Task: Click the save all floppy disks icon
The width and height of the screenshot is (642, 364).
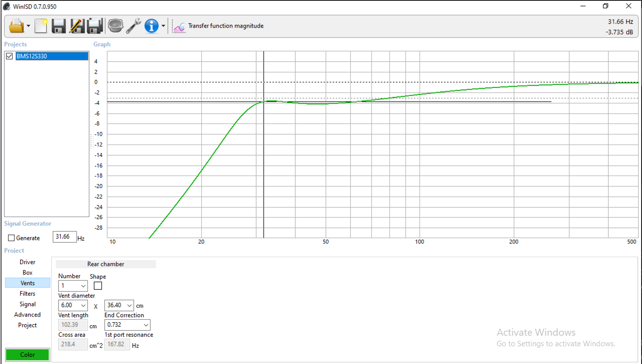Action: pyautogui.click(x=95, y=26)
